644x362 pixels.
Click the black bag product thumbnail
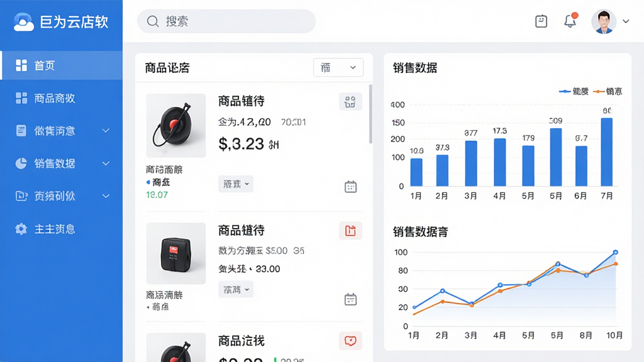click(x=176, y=253)
